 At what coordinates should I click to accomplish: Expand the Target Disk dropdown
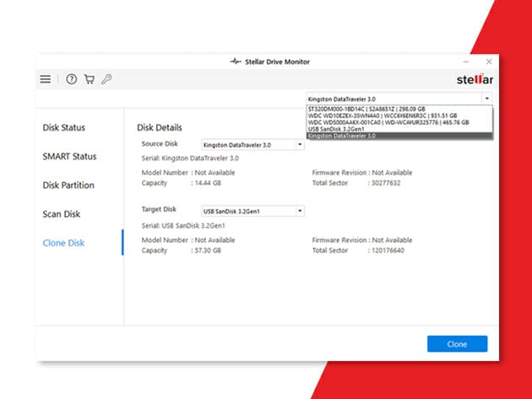click(x=299, y=211)
